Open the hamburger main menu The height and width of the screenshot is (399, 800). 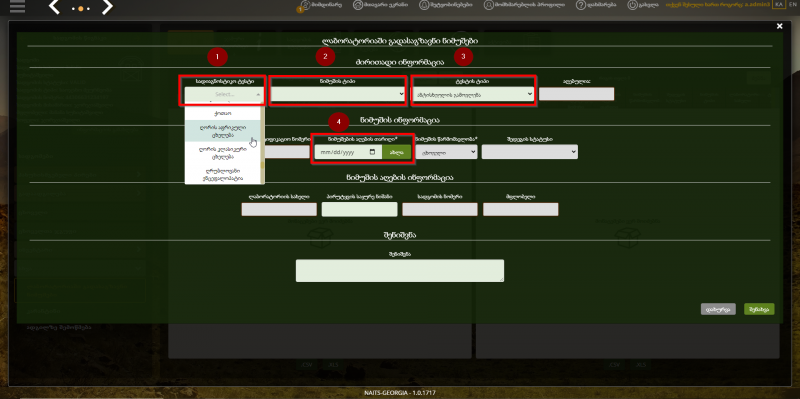tap(17, 7)
